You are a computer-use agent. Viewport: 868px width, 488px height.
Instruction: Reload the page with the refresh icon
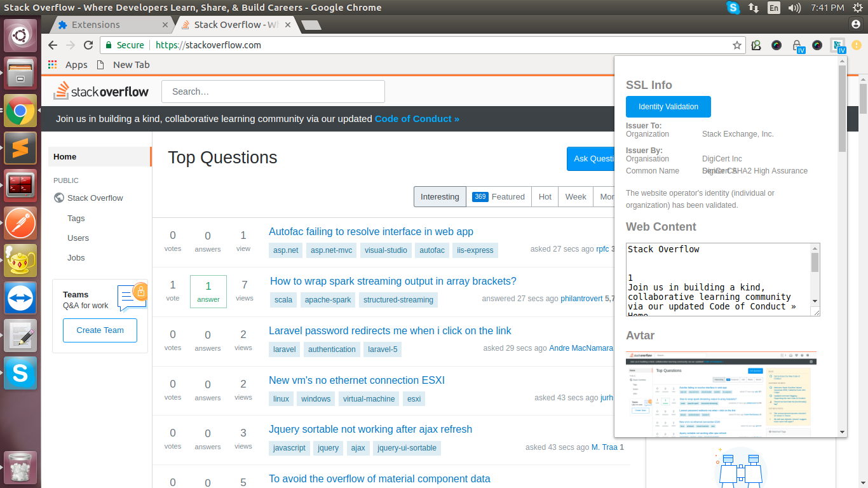88,45
